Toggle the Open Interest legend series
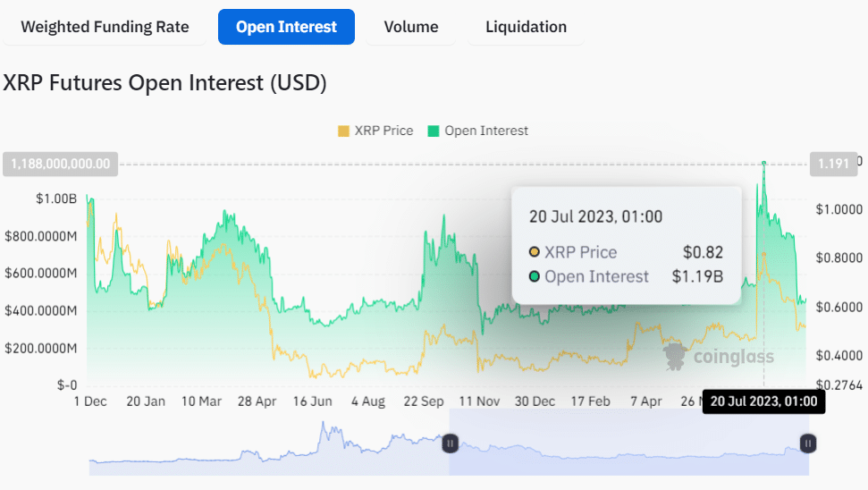 point(478,131)
